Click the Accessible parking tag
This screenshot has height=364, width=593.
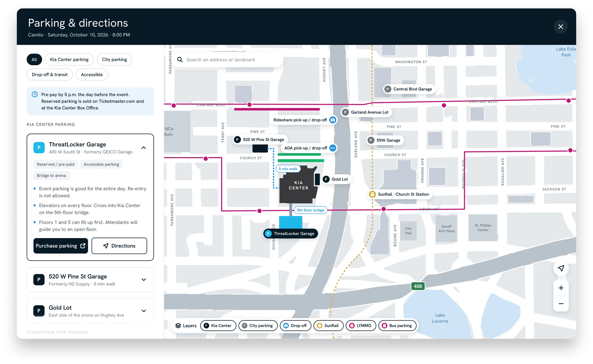[101, 164]
